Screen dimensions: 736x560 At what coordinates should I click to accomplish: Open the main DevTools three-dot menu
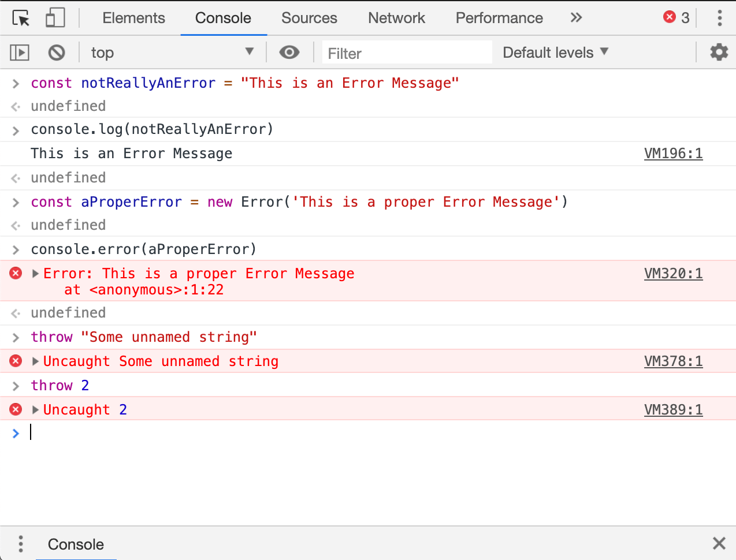[x=720, y=18]
